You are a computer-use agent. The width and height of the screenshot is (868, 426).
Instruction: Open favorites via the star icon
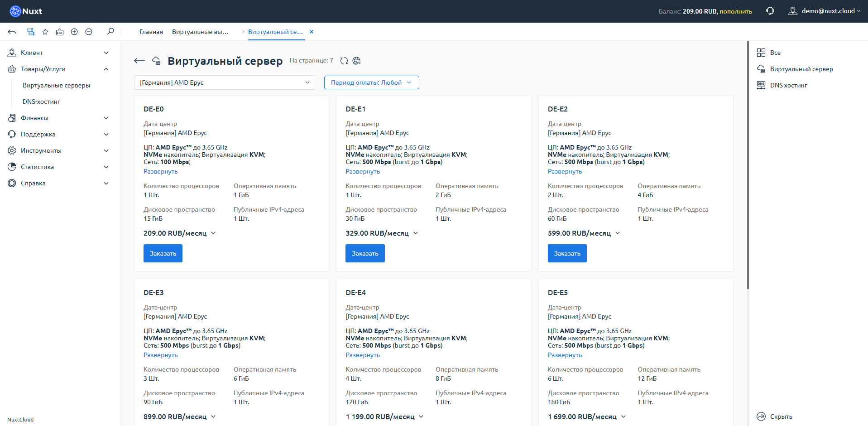pyautogui.click(x=45, y=32)
